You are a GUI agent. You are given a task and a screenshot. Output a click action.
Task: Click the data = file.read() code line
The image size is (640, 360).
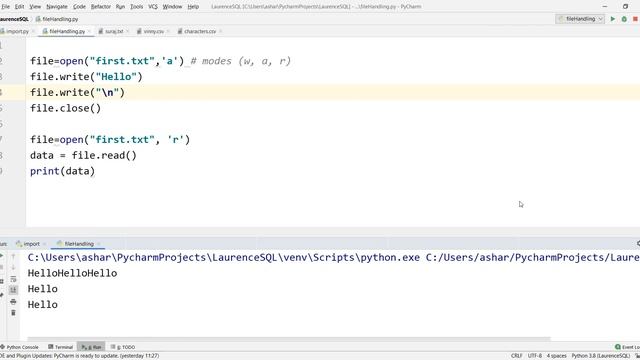point(83,156)
